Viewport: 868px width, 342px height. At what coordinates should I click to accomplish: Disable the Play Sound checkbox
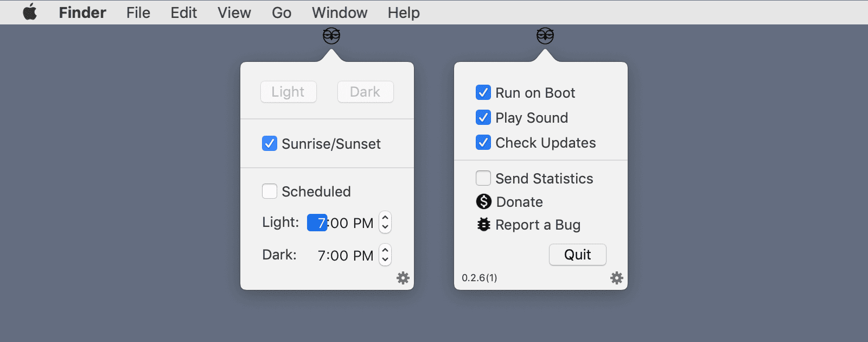tap(483, 117)
